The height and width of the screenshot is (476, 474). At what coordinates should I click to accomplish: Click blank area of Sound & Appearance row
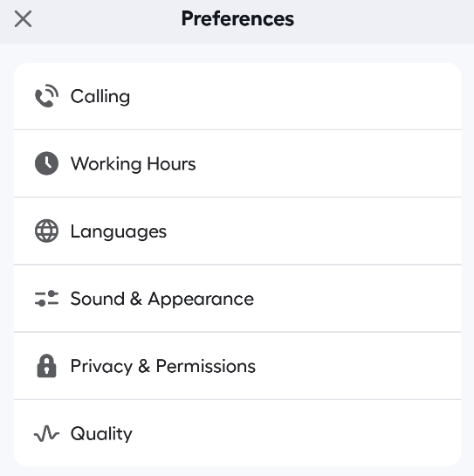358,299
